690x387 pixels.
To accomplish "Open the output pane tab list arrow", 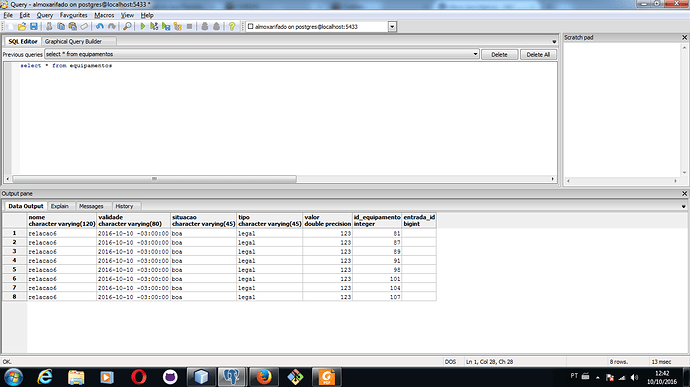I will 683,206.
